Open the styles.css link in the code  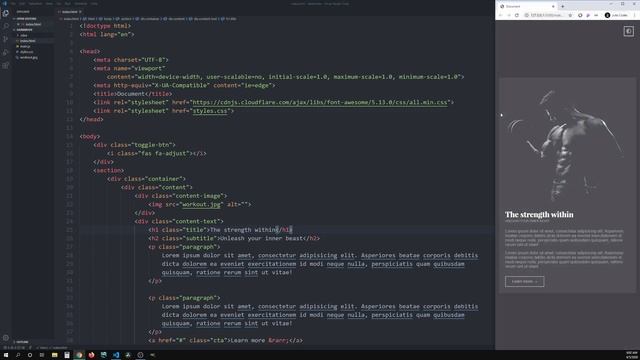coord(210,111)
